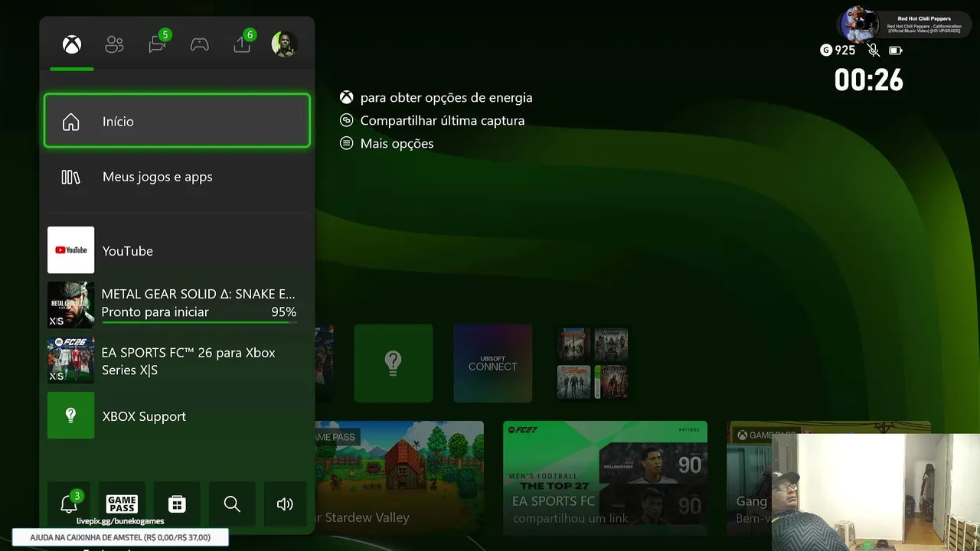This screenshot has height=551, width=980.
Task: Open the profile avatar tab
Action: (x=284, y=44)
